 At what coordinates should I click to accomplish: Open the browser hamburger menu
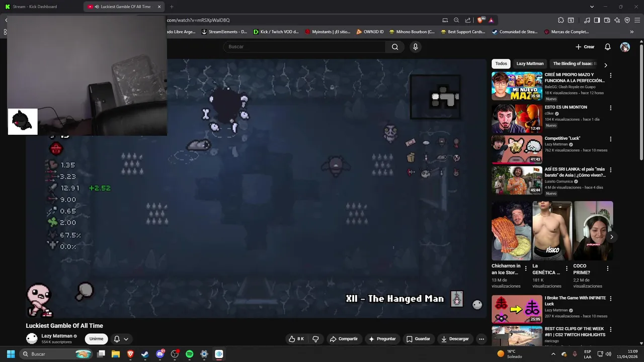click(637, 20)
